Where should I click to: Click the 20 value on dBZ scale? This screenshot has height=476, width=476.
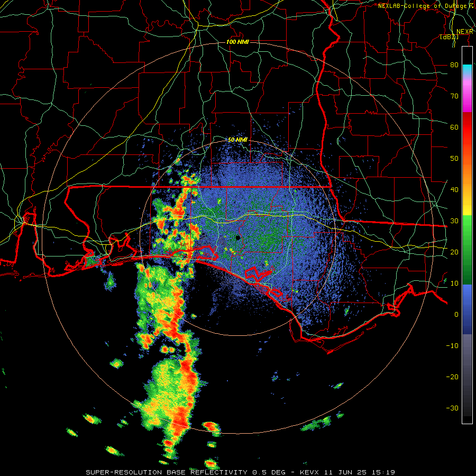454,252
